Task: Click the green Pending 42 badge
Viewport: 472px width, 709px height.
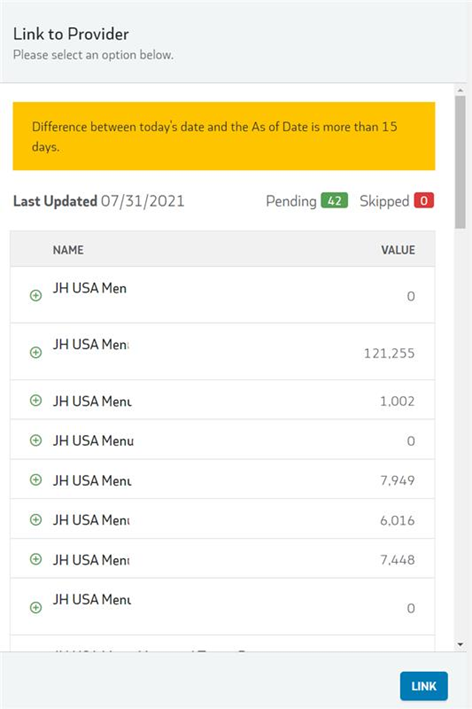Action: [x=334, y=201]
